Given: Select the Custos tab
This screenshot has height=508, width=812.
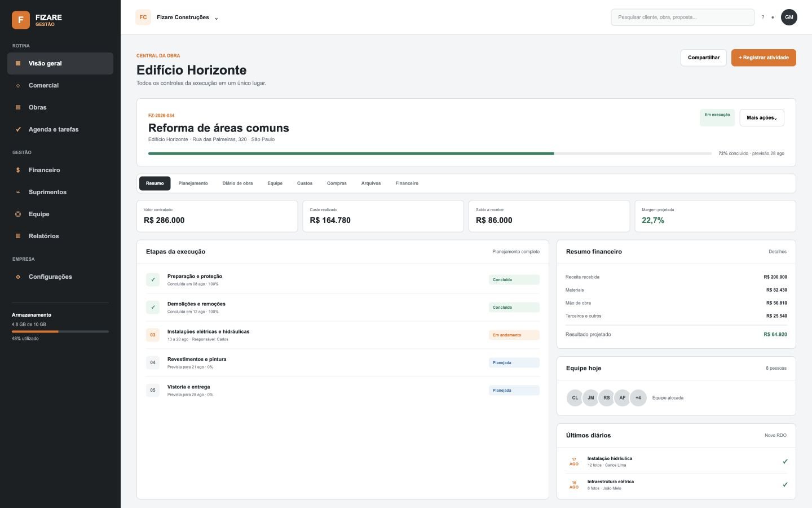Looking at the screenshot, I should [x=304, y=183].
